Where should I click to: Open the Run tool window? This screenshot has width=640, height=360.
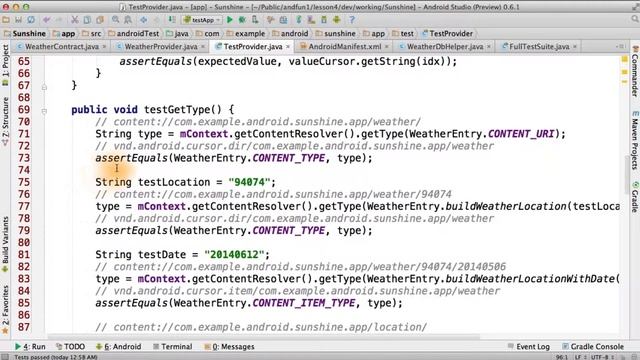(x=30, y=347)
